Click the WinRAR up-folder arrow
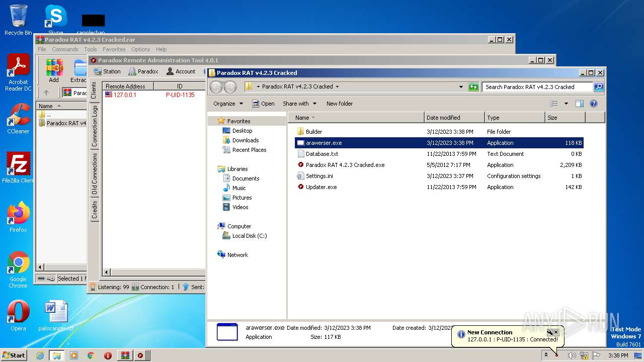The width and height of the screenshot is (644, 362). click(46, 93)
